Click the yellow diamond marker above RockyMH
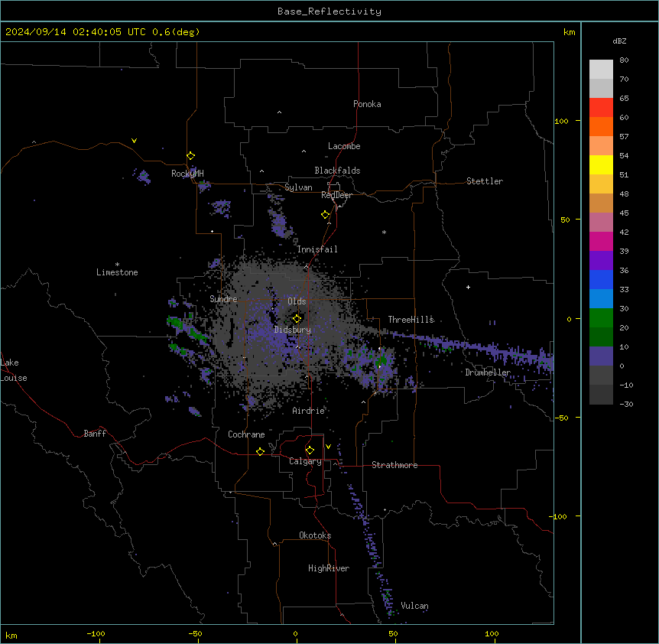659x644 pixels. point(190,156)
